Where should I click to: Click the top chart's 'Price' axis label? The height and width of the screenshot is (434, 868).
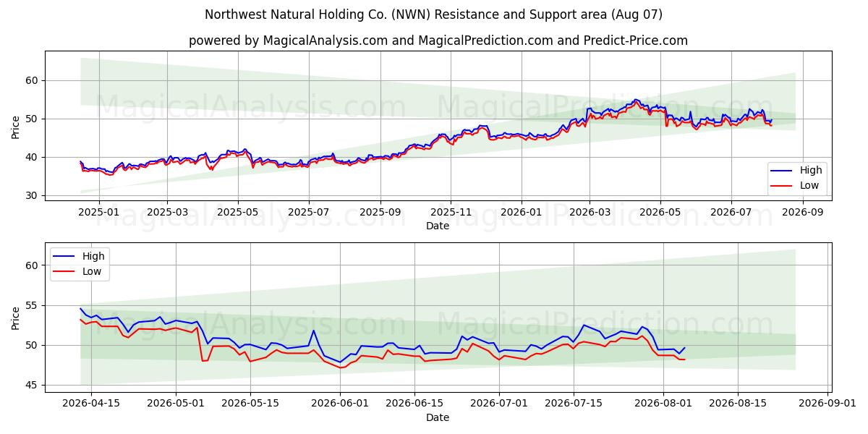(16, 125)
